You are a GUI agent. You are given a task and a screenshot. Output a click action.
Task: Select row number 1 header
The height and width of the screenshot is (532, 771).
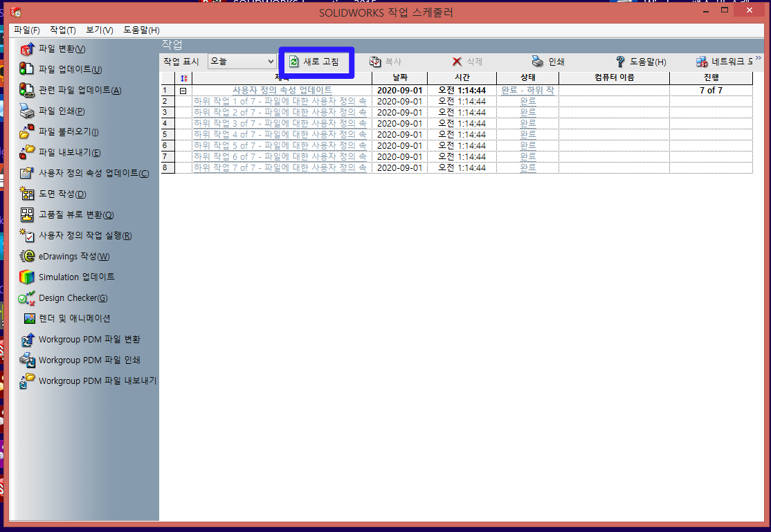[167, 91]
